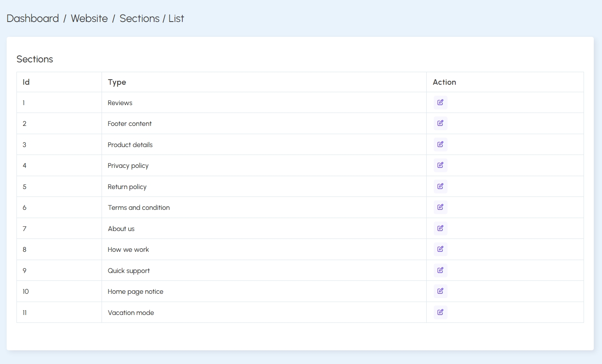The height and width of the screenshot is (364, 602).
Task: Click Id cell of Return policy row
Action: 59,187
